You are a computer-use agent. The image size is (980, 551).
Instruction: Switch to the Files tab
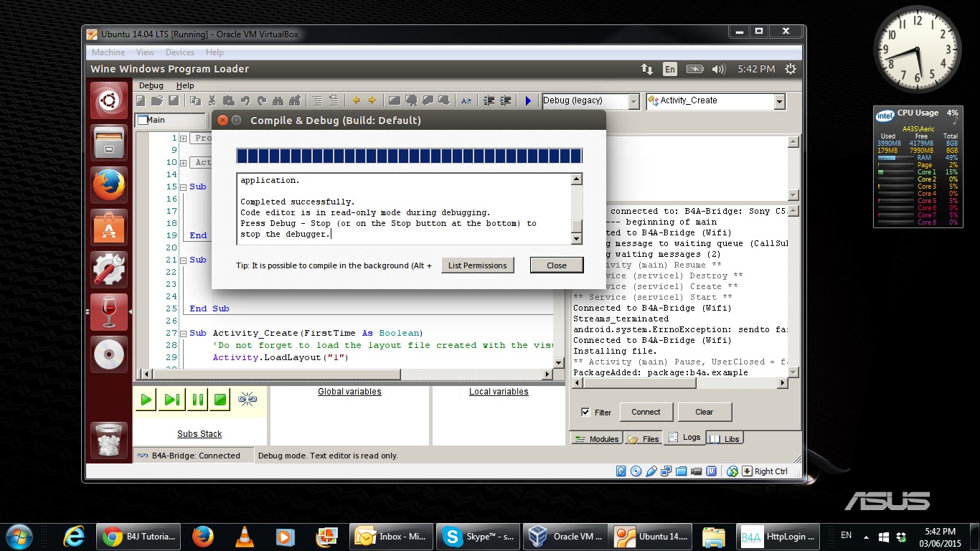644,439
